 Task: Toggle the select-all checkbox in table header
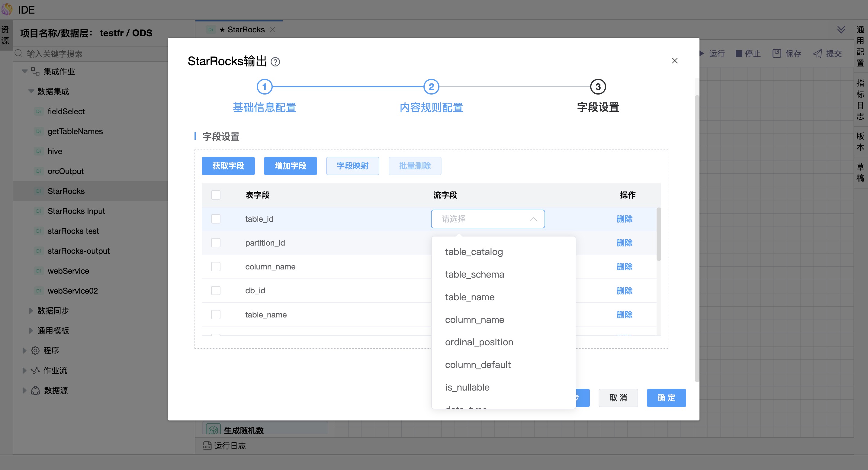click(x=216, y=195)
